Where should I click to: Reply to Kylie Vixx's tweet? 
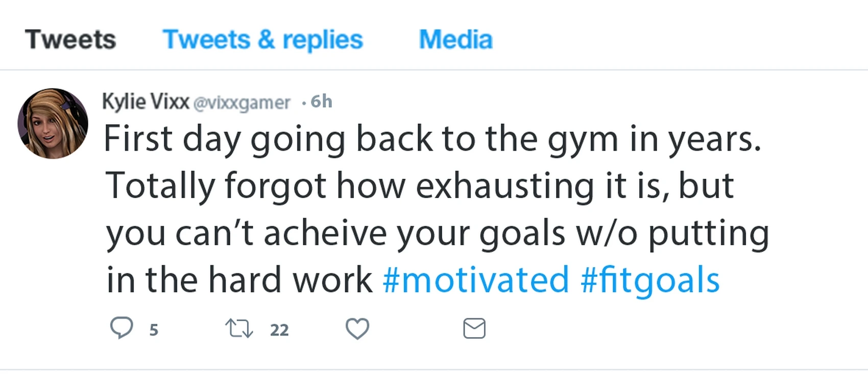(x=122, y=328)
